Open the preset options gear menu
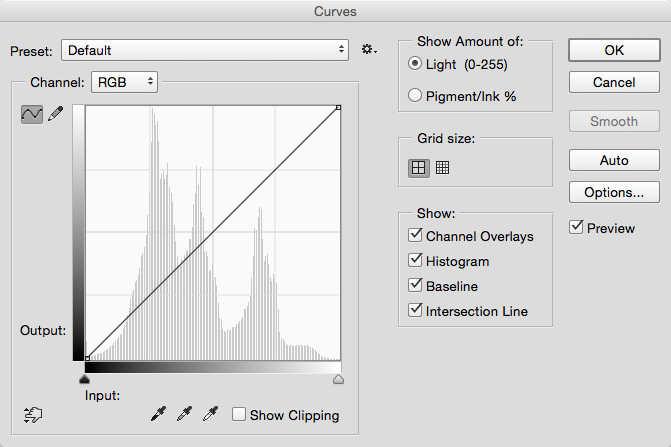 (369, 50)
